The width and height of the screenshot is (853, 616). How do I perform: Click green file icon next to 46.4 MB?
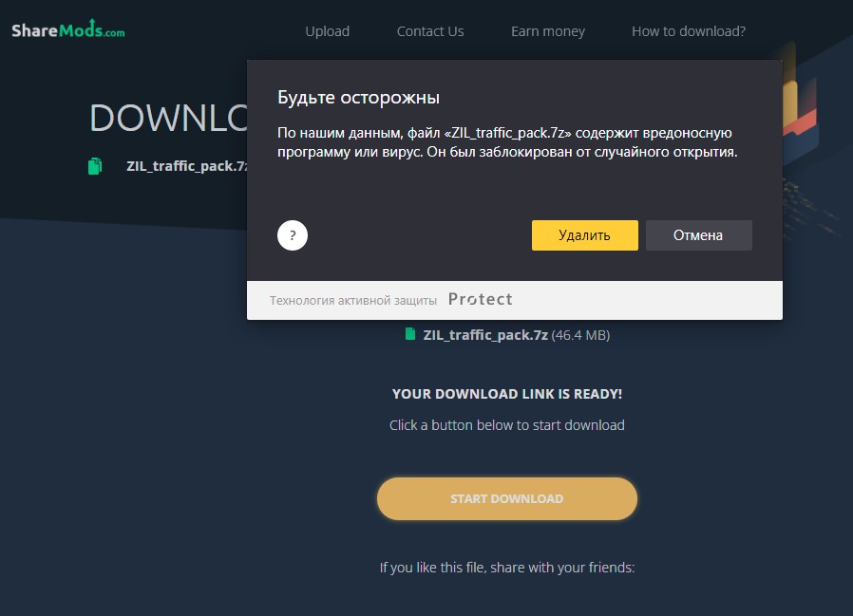pyautogui.click(x=410, y=334)
